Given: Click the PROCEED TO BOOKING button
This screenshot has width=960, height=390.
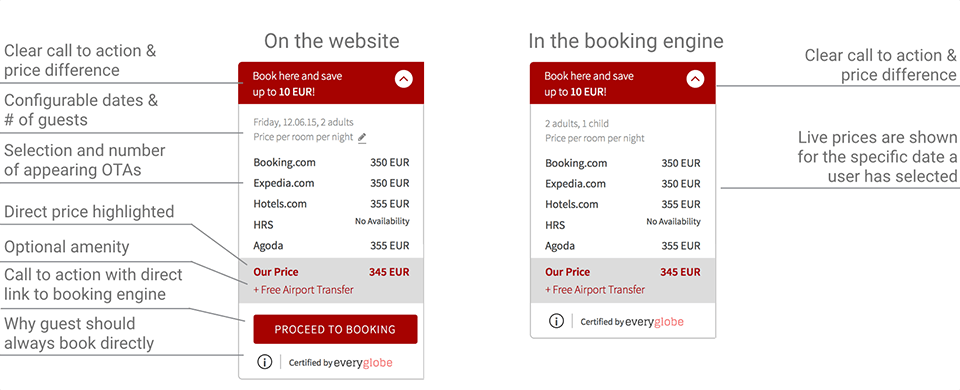Looking at the screenshot, I should coord(335,329).
